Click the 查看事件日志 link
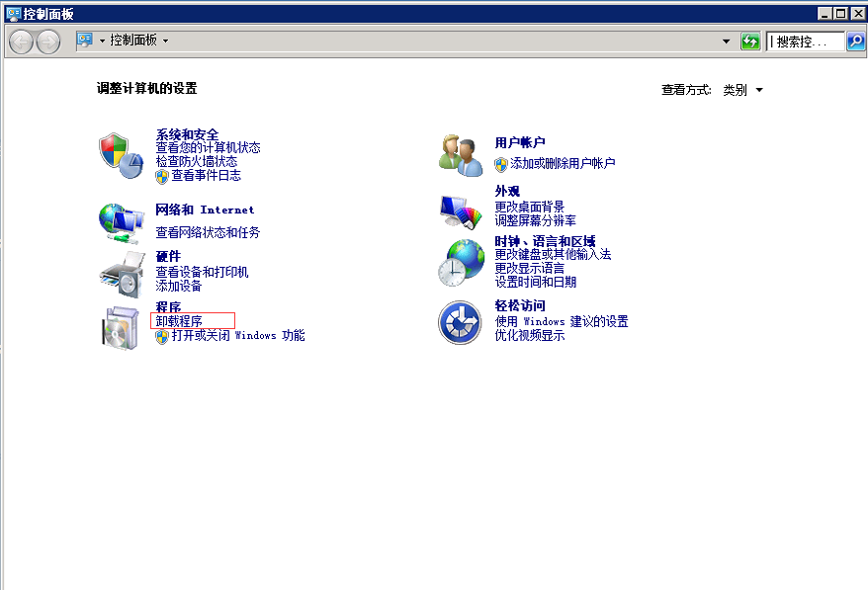 pos(206,176)
